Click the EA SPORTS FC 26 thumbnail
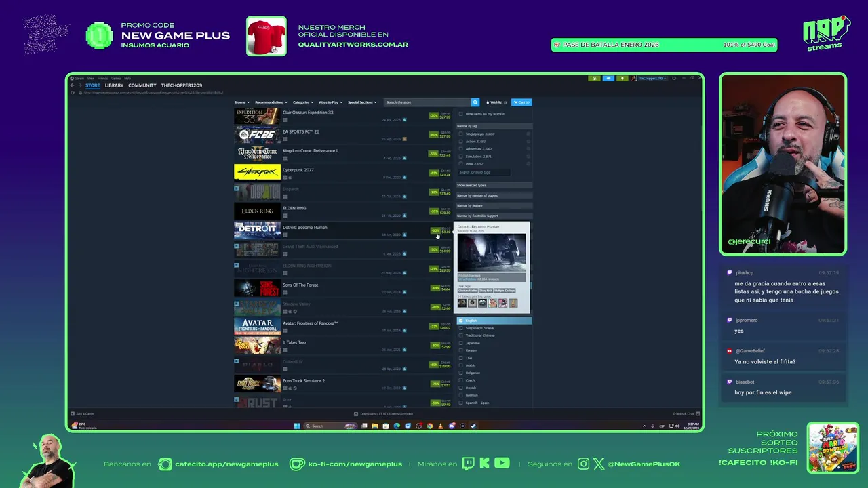The width and height of the screenshot is (868, 488). [257, 134]
